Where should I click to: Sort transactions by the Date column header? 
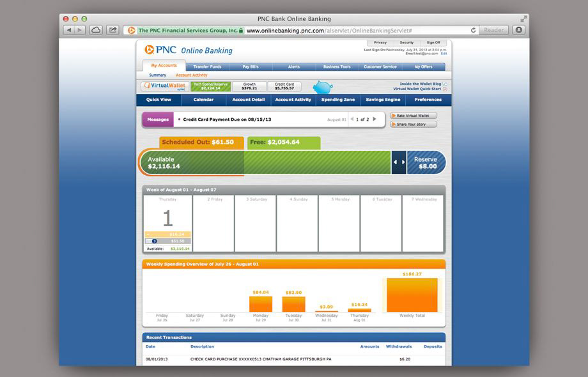pos(150,346)
